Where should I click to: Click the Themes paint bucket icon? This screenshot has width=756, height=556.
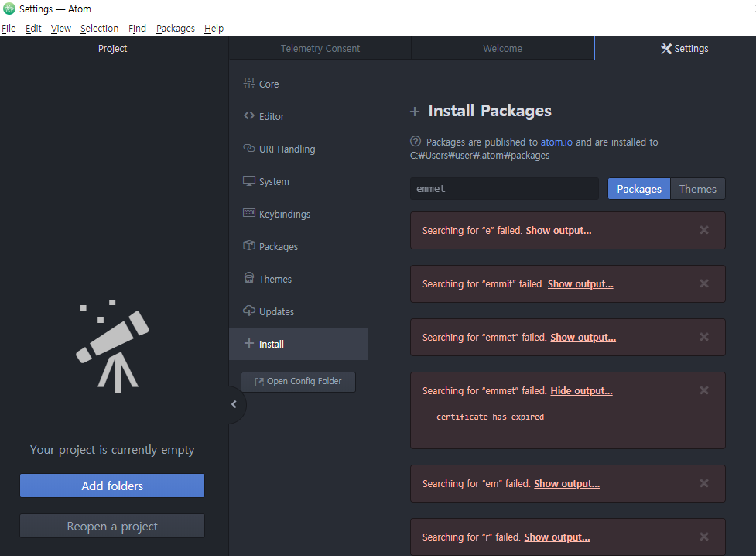click(249, 278)
